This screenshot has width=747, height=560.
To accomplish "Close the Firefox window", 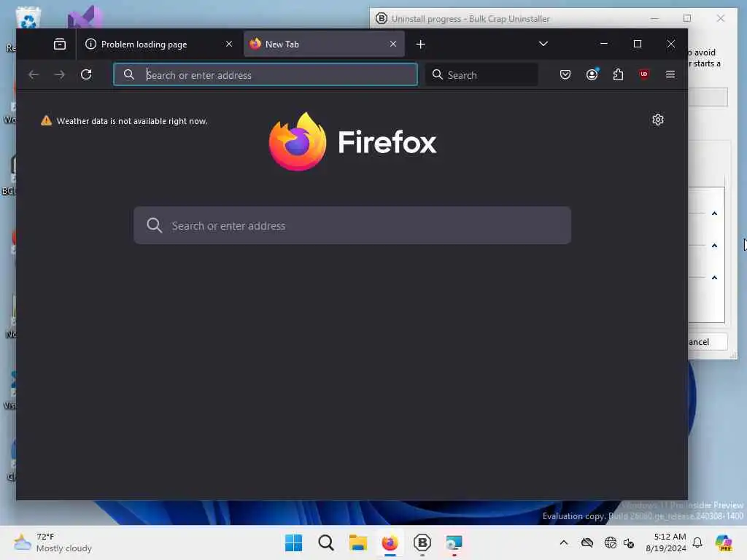I will pos(671,44).
